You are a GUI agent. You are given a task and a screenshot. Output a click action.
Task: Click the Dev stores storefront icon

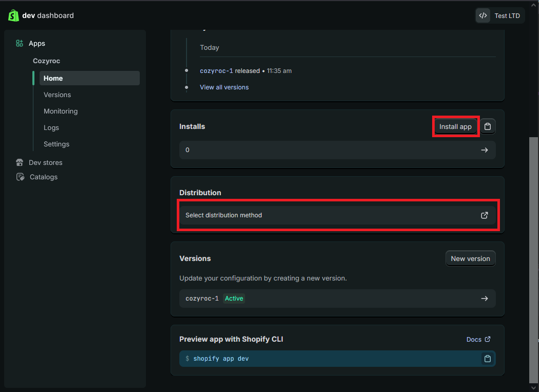(20, 163)
